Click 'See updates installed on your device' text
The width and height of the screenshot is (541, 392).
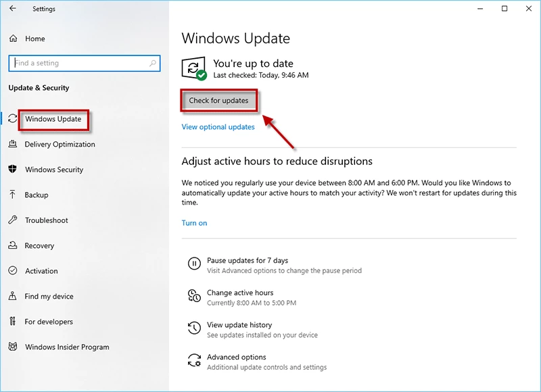click(x=262, y=335)
